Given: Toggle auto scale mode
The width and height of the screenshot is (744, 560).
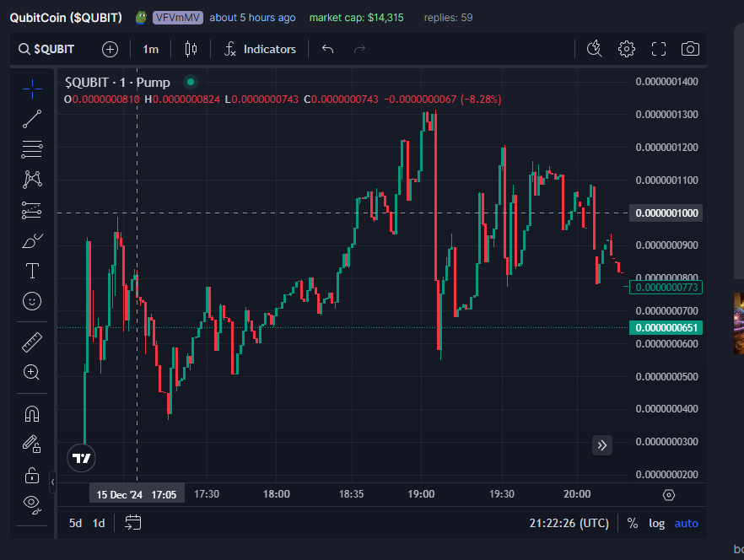Looking at the screenshot, I should tap(686, 523).
